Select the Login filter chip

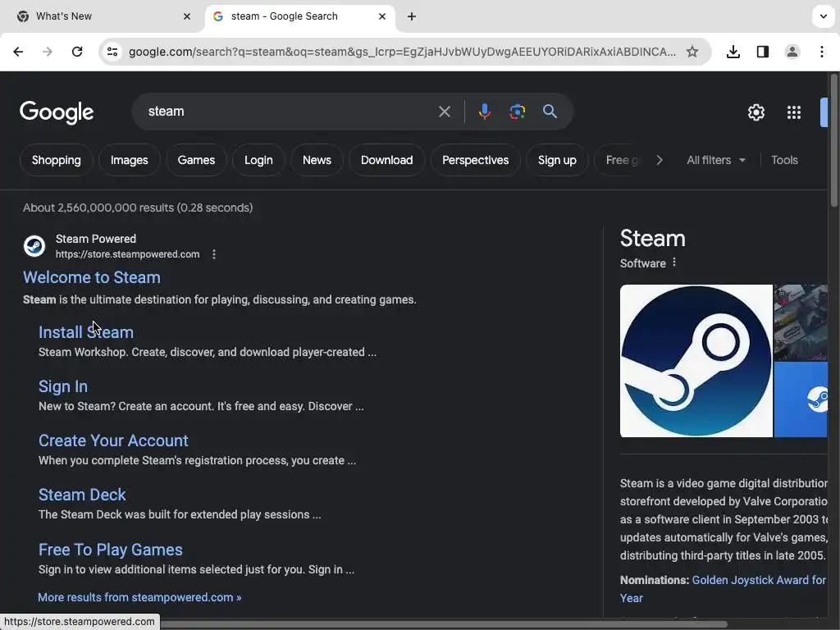point(258,160)
